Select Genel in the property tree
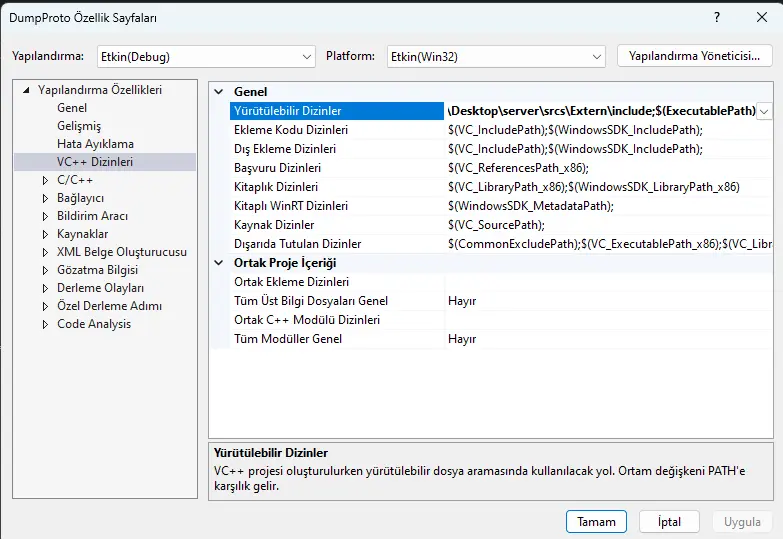The width and height of the screenshot is (783, 539). click(72, 108)
